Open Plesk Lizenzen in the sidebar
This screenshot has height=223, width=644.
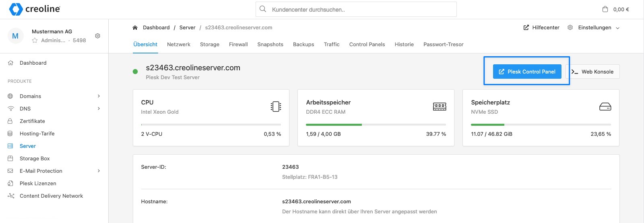pos(38,183)
